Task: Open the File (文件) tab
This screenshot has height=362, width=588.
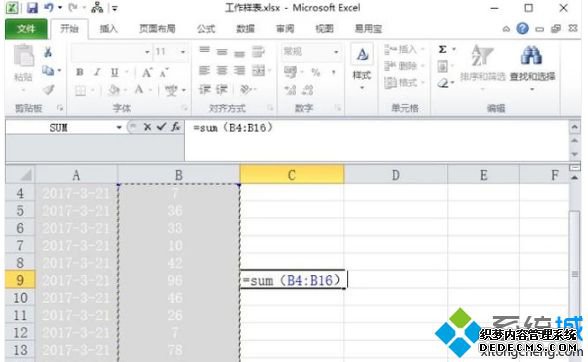Action: click(26, 29)
